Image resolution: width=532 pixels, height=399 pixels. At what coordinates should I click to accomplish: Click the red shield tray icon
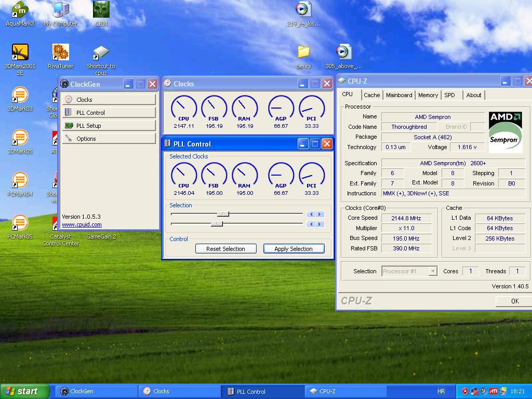[465, 391]
